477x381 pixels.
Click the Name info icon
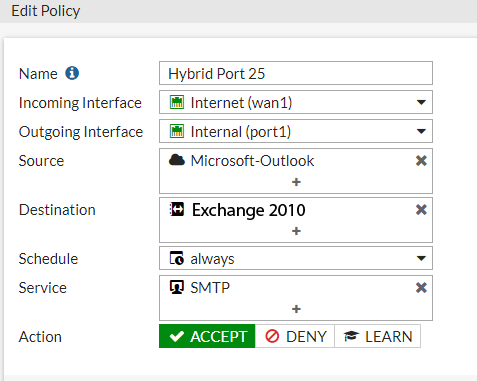pos(72,73)
